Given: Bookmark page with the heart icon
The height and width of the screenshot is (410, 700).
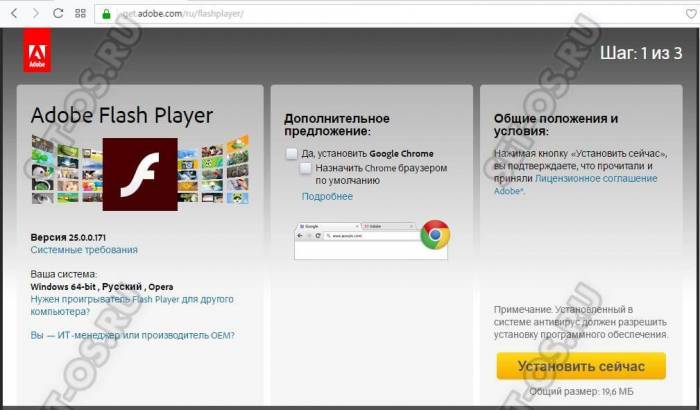Looking at the screenshot, I should pyautogui.click(x=683, y=14).
